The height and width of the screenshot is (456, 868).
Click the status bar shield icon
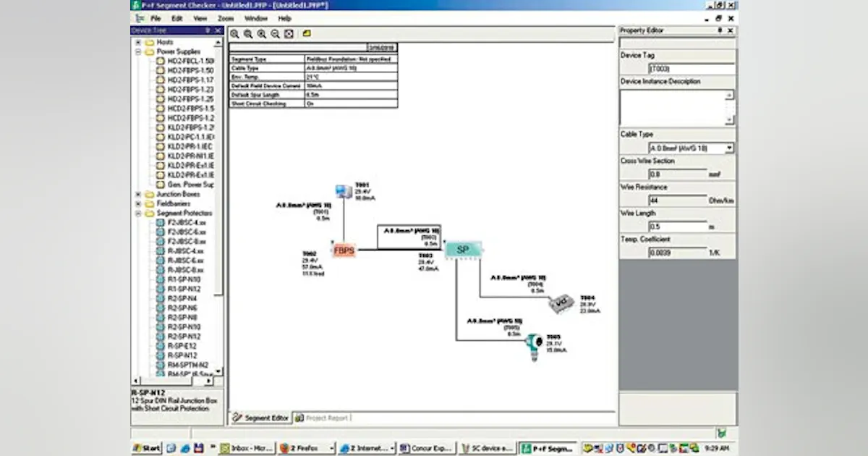pos(721,433)
